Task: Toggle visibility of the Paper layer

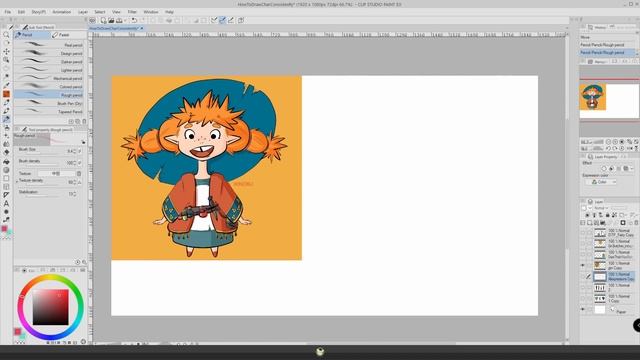Action: (583, 310)
